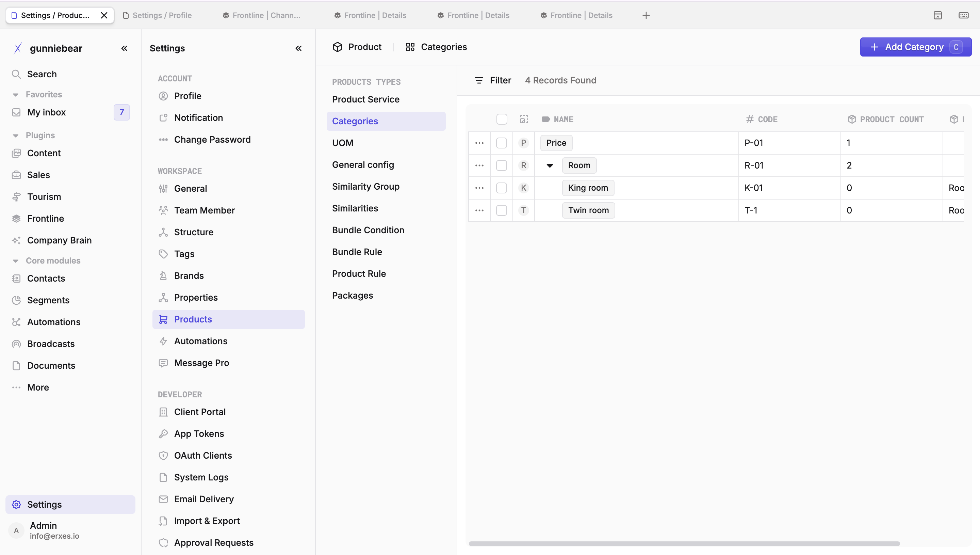
Task: Click the Add Category button
Action: [916, 47]
